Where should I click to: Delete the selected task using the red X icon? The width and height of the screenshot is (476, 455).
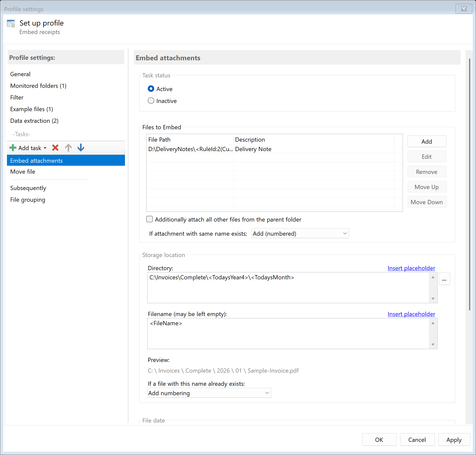pyautogui.click(x=55, y=148)
